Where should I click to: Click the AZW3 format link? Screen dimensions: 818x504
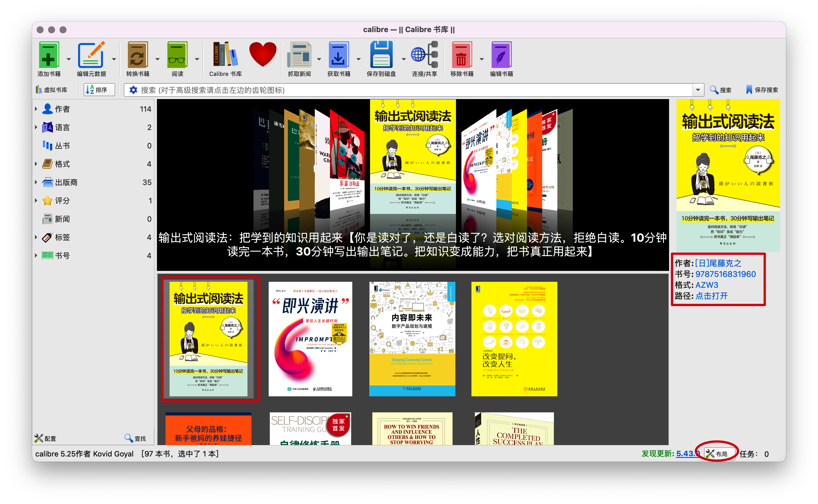706,285
